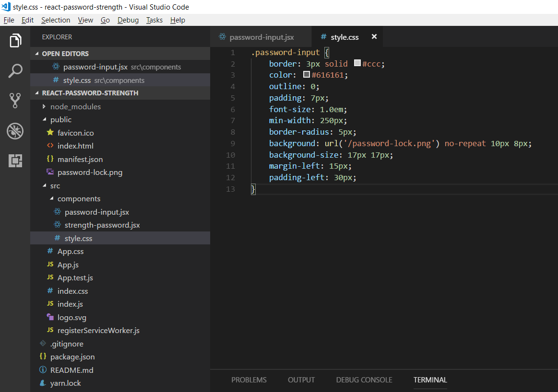Click the #ccc color swatch
This screenshot has height=392, width=558.
click(x=357, y=63)
